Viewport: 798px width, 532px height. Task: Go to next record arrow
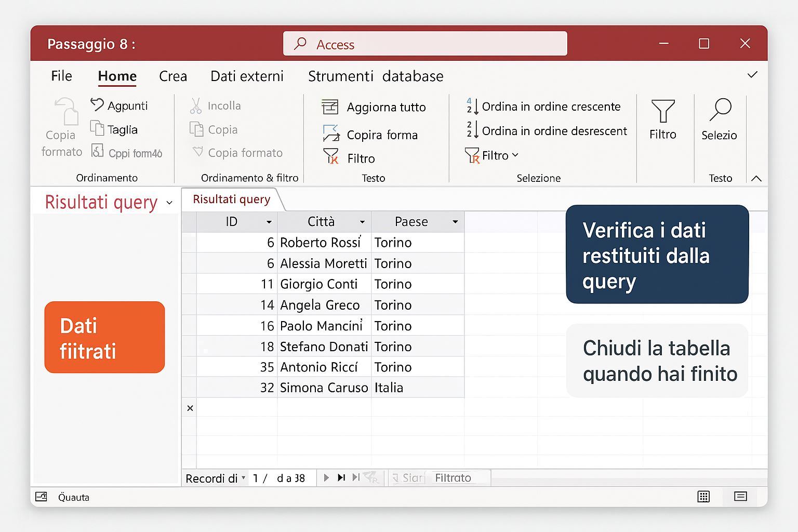tap(326, 477)
